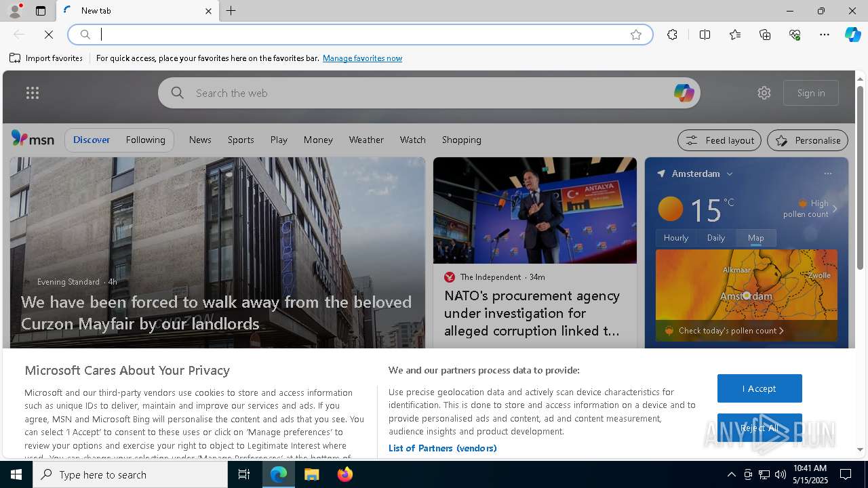Click the Feed layout button
868x488 pixels.
(719, 140)
